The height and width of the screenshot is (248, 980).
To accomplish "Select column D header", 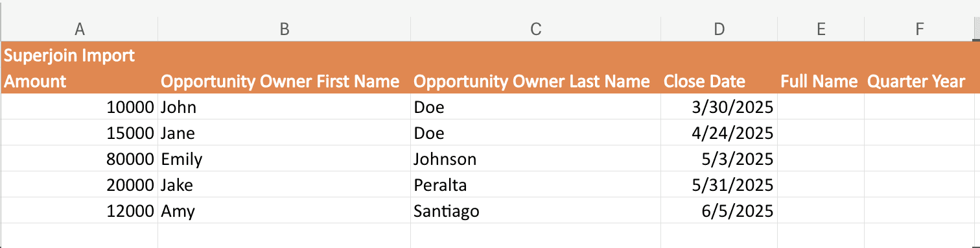I will (719, 29).
